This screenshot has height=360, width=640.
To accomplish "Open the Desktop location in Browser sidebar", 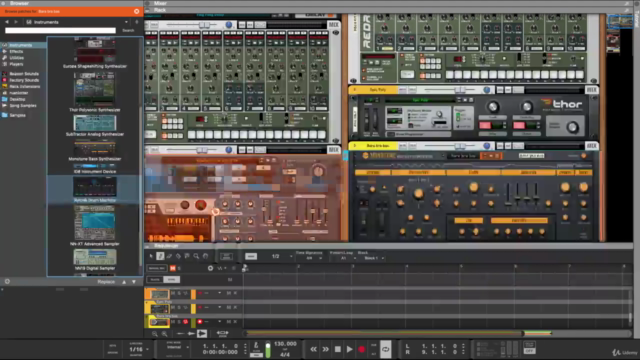I will click(x=17, y=99).
